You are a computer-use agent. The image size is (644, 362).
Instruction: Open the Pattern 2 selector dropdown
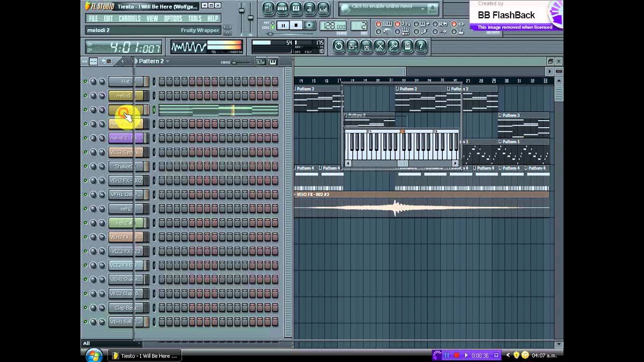168,61
